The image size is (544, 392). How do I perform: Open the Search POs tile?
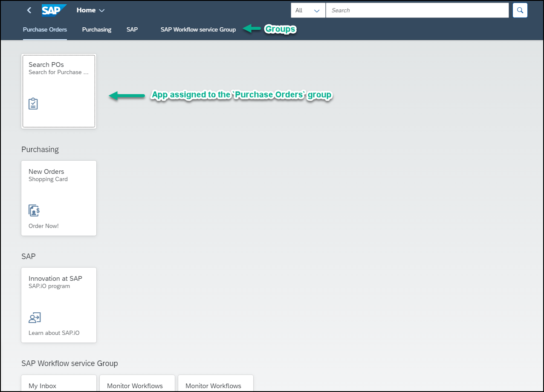coord(59,91)
